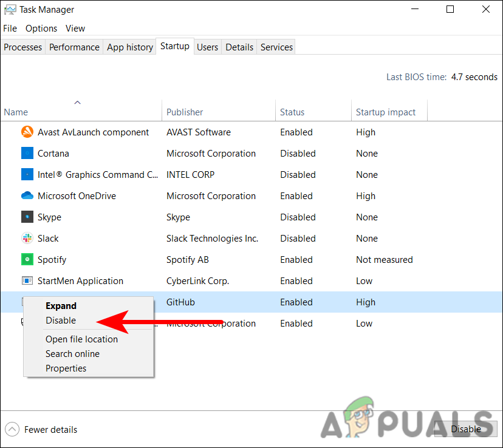This screenshot has height=448, width=503.
Task: Select the Spotify name entry
Action: tap(52, 260)
